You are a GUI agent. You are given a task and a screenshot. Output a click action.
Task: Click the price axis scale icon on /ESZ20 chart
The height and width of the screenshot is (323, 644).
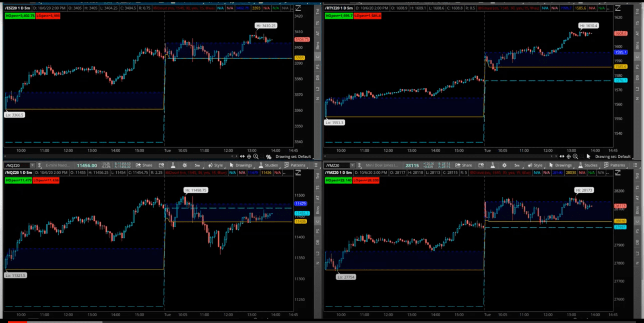298,8
